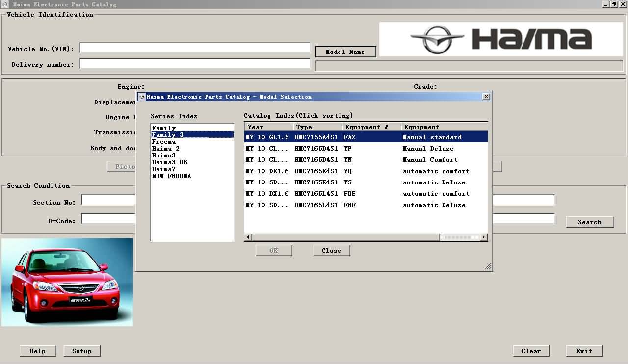
Task: Select Haima3 HB in Series Index
Action: [169, 162]
